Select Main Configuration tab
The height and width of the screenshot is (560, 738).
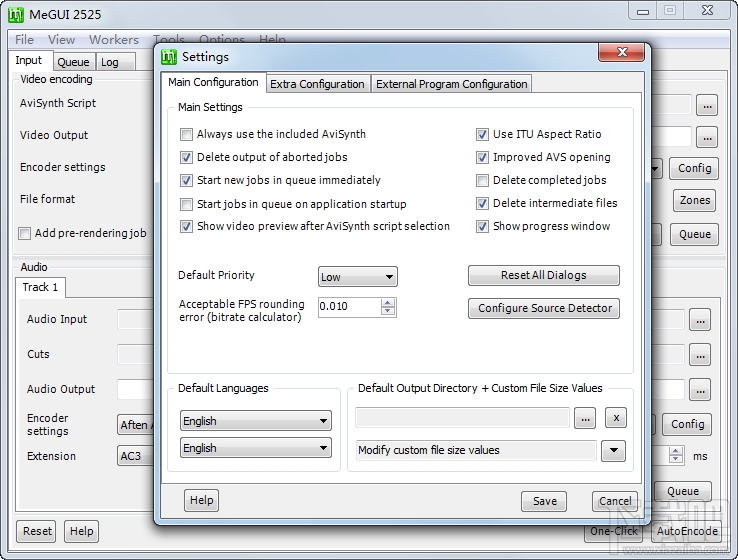(x=213, y=82)
